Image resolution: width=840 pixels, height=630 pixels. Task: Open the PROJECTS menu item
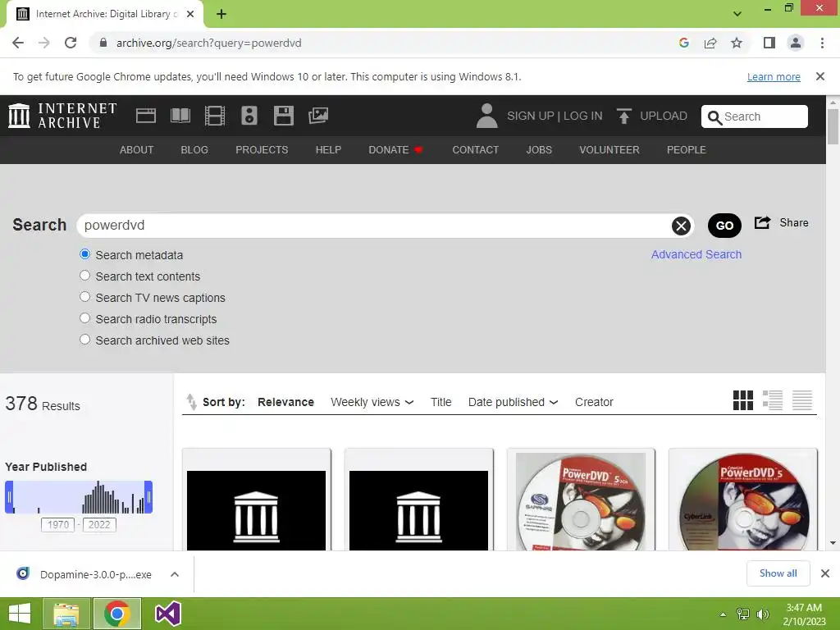262,150
